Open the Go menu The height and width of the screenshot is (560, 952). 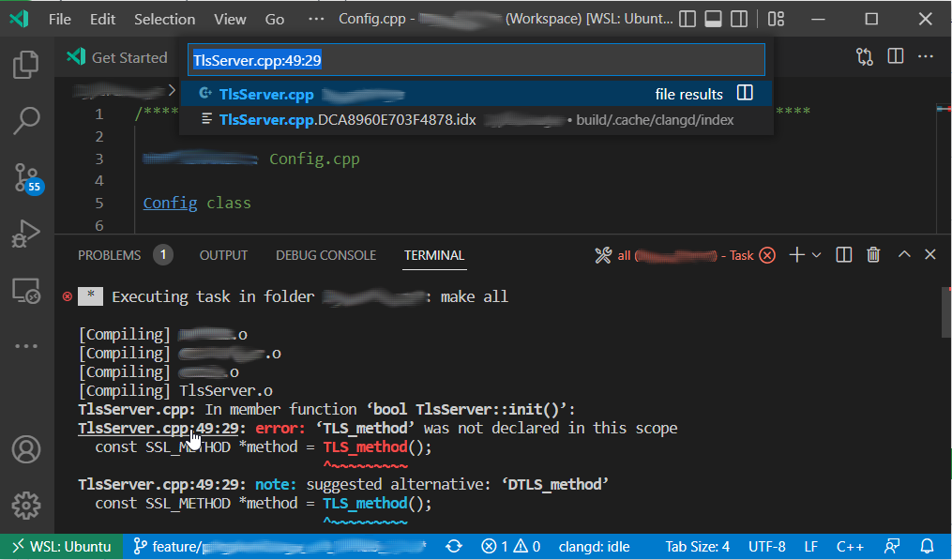pyautogui.click(x=274, y=19)
